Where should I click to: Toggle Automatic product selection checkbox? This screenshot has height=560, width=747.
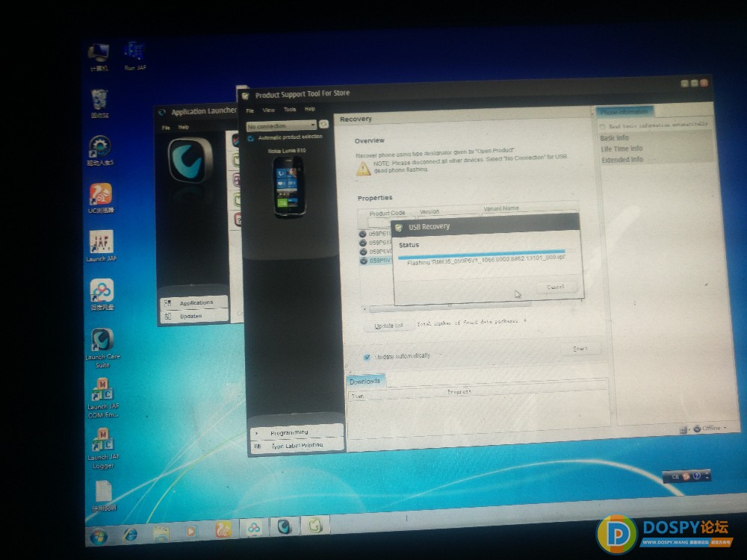pos(250,138)
